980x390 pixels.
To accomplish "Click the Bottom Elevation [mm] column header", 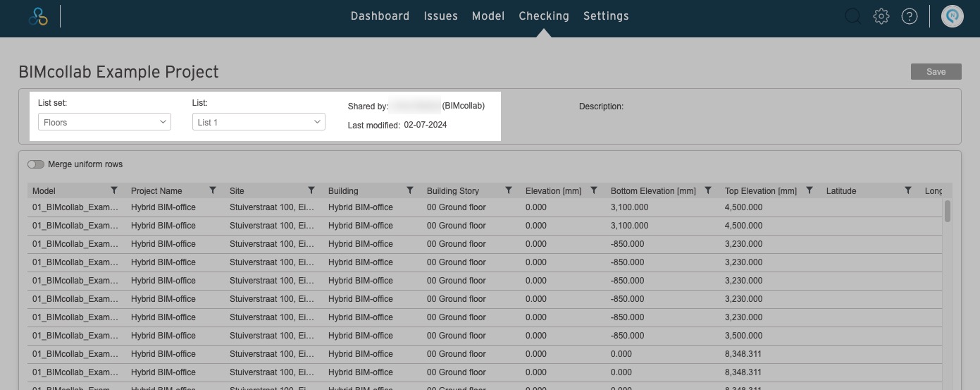I will pos(653,191).
